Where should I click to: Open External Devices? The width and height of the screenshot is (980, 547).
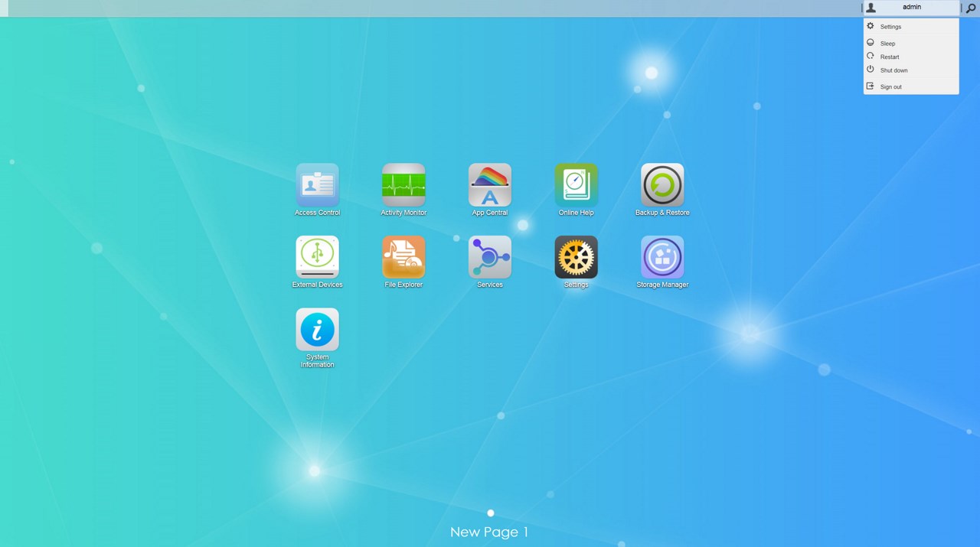[x=318, y=257]
